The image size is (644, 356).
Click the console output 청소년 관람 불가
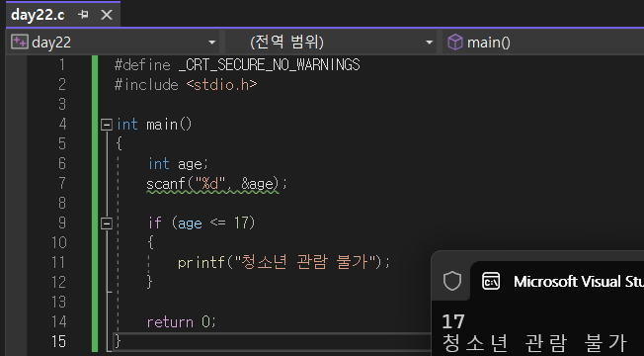click(x=534, y=343)
